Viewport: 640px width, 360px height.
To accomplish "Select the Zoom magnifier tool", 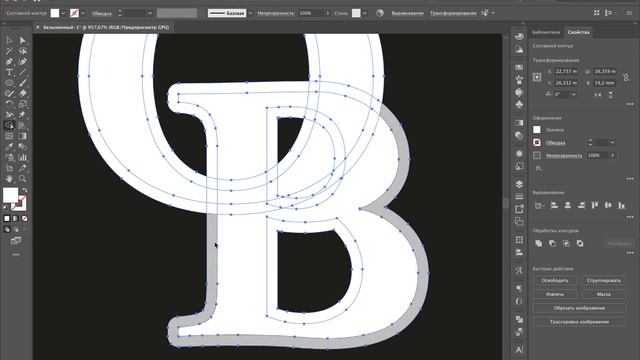I will coord(22,179).
